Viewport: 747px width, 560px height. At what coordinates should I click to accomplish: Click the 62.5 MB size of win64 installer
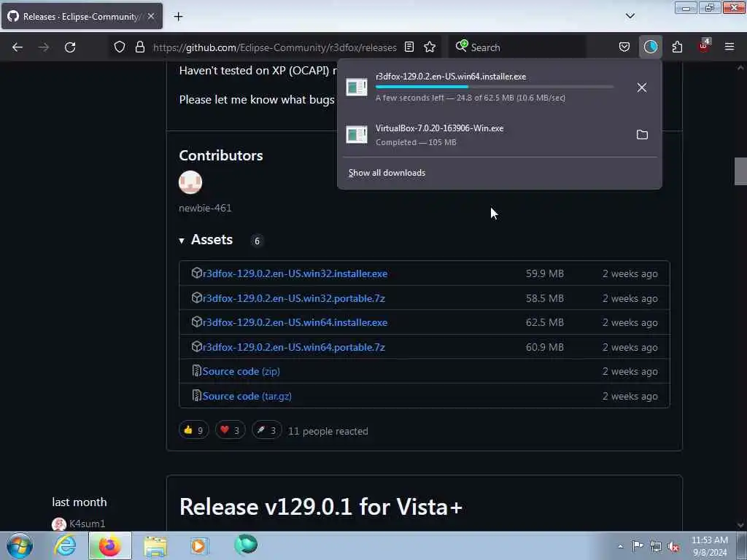coord(544,323)
